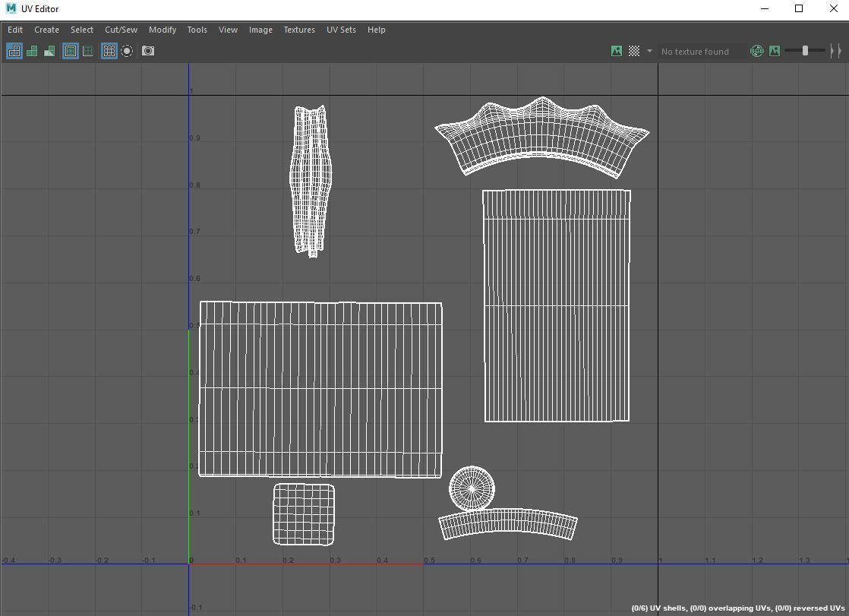Click the UV shells overlap status text
Viewport: 849px width, 616px height.
[x=738, y=608]
